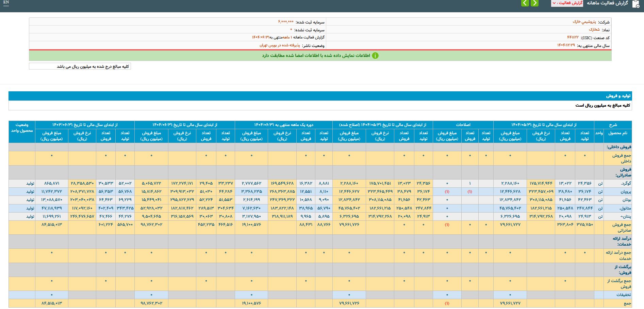The width and height of the screenshot is (644, 309).
Task: Click the دوره یک ماهه column group header
Action: (283, 125)
